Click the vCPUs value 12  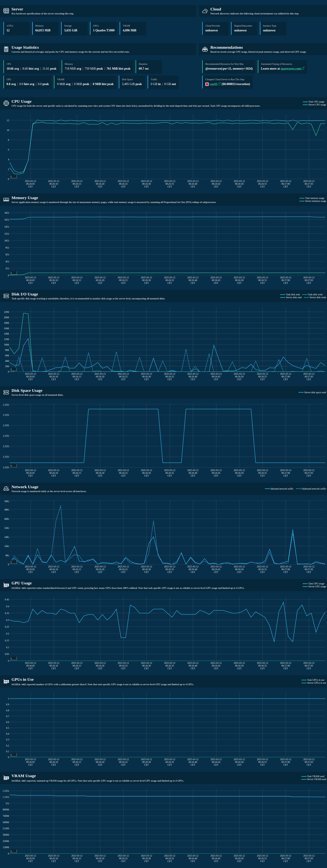point(8,30)
